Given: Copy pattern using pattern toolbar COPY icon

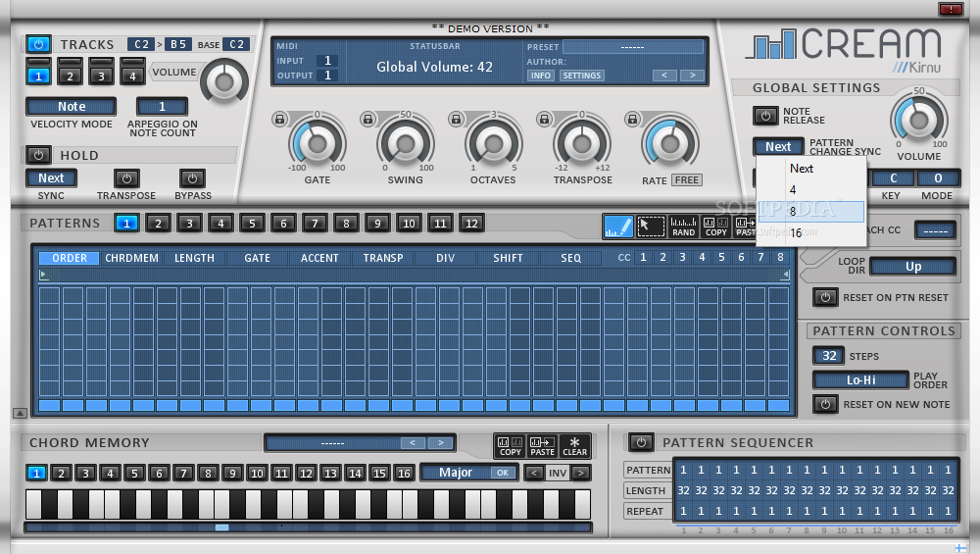Looking at the screenshot, I should click(715, 226).
